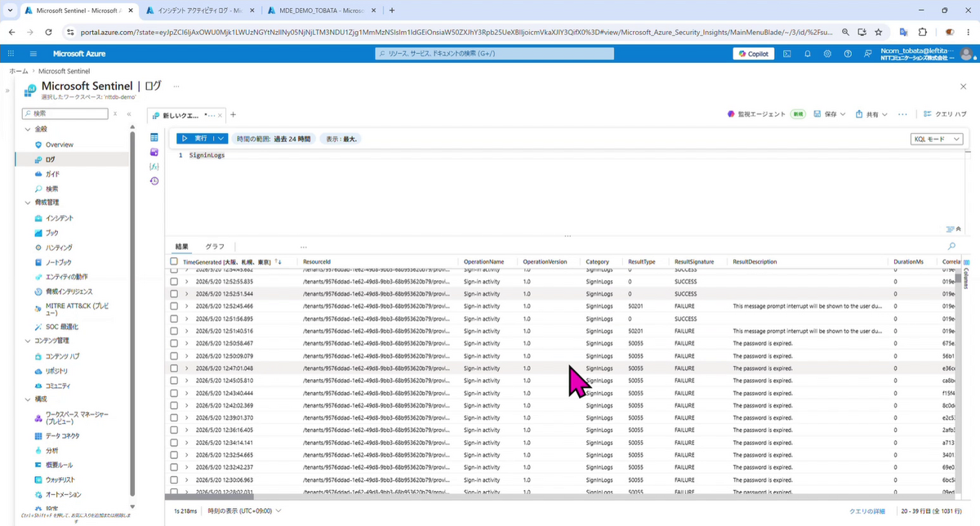Open the tables panel icon beside query editor
The width and height of the screenshot is (980, 526).
tap(154, 138)
